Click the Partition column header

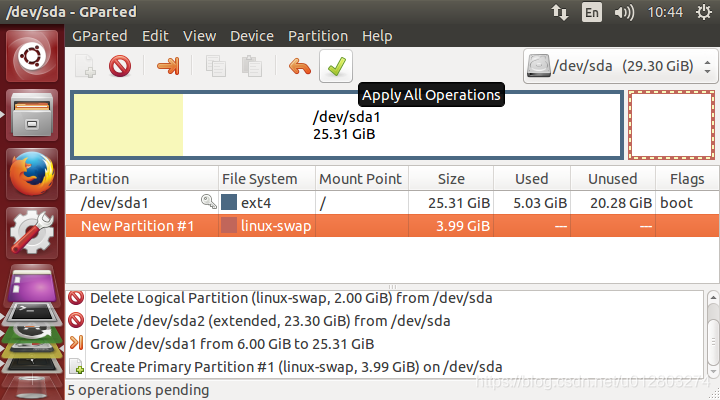(142, 179)
